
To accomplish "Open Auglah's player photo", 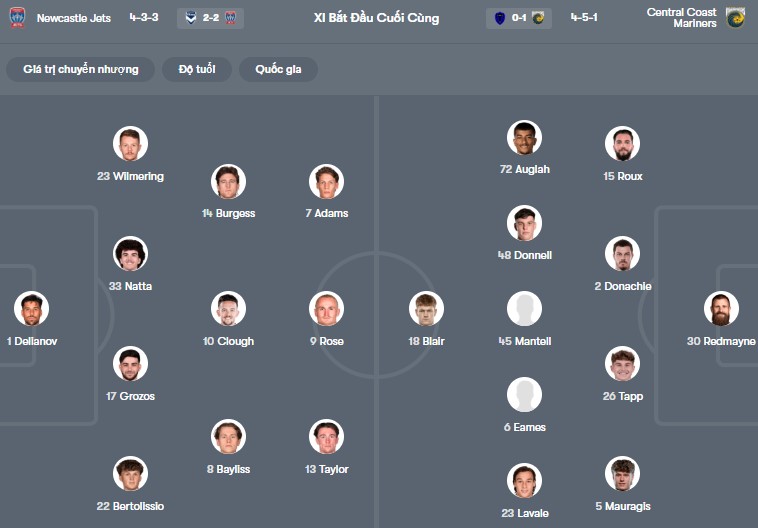I will (525, 138).
